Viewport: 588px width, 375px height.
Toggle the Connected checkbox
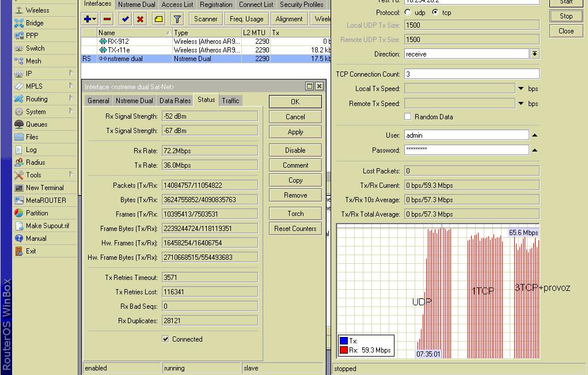165,339
